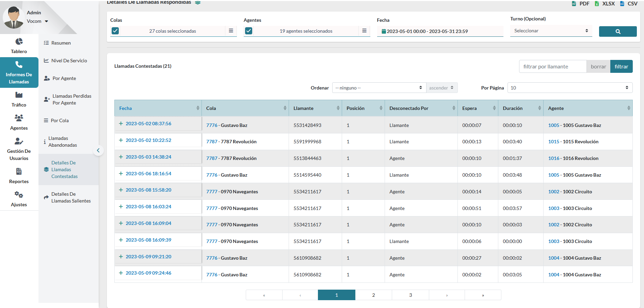The width and height of the screenshot is (644, 308).
Task: Click the layers icon beside the page title
Action: pyautogui.click(x=198, y=2)
